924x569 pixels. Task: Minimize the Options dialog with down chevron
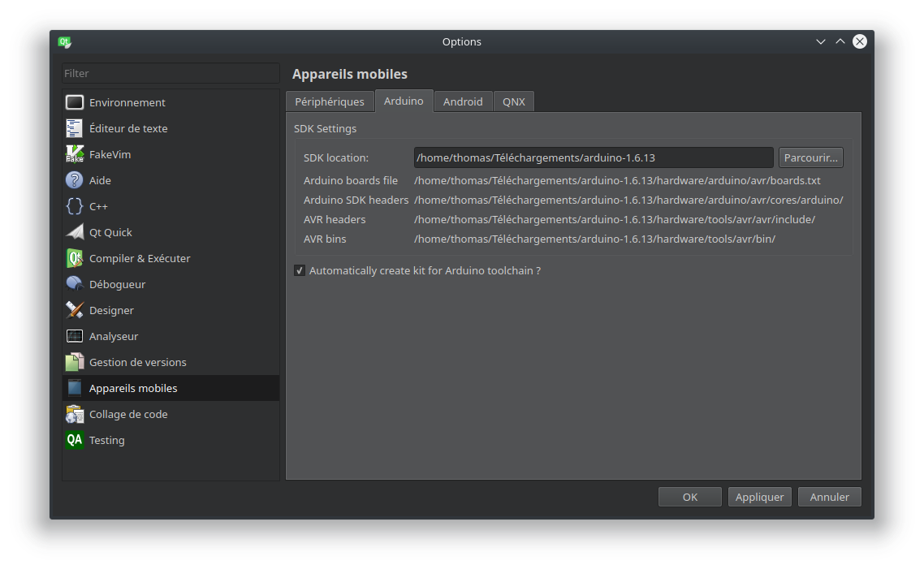(x=820, y=42)
